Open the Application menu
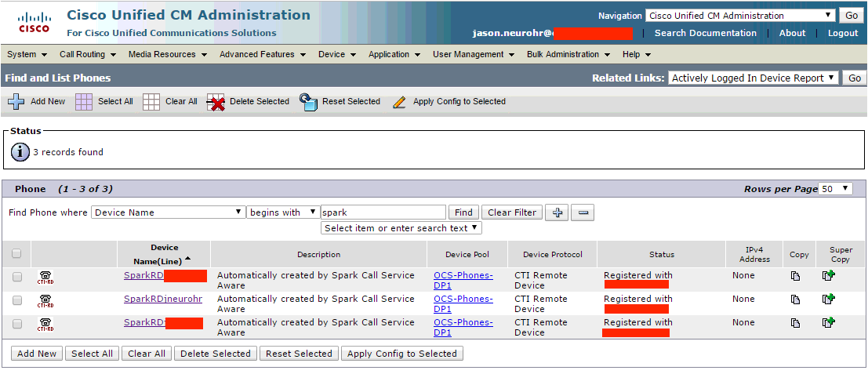The height and width of the screenshot is (374, 868). click(394, 54)
